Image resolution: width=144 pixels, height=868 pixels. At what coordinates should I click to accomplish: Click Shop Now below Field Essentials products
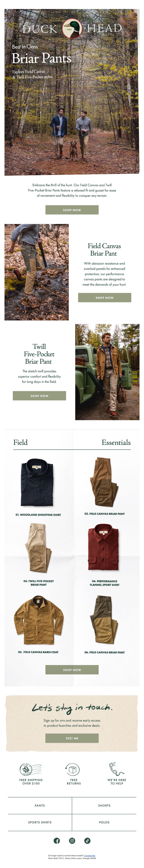72,670
